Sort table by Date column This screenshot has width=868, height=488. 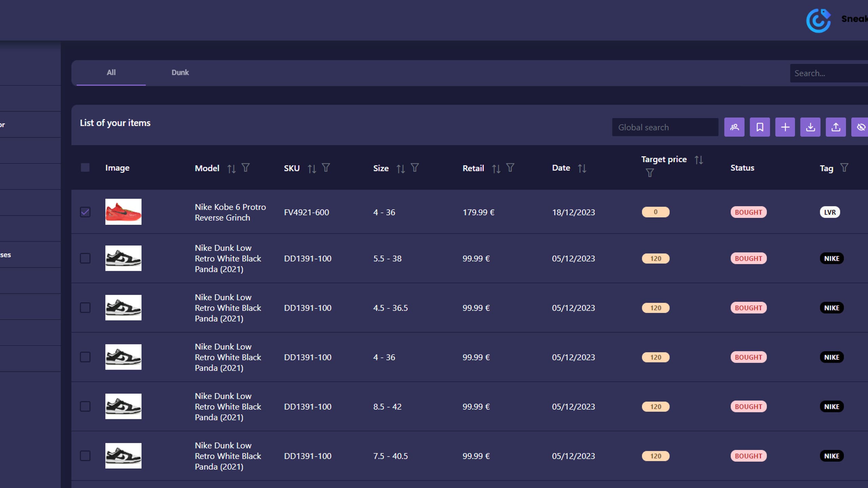(582, 168)
